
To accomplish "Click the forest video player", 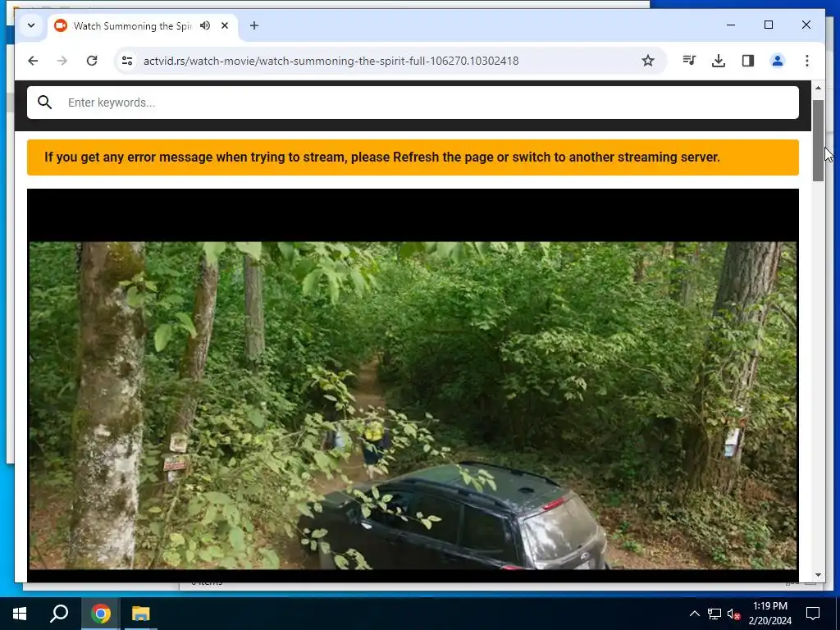I will tap(413, 385).
